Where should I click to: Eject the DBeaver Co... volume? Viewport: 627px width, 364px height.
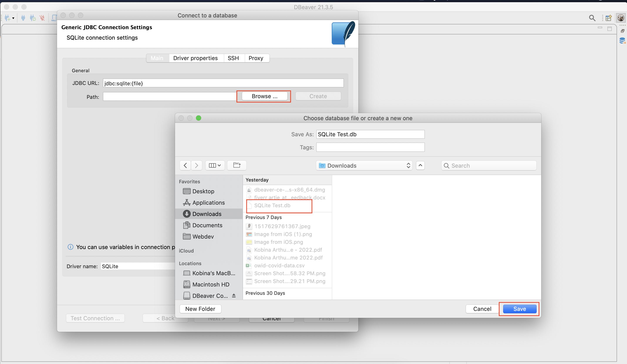coord(234,296)
